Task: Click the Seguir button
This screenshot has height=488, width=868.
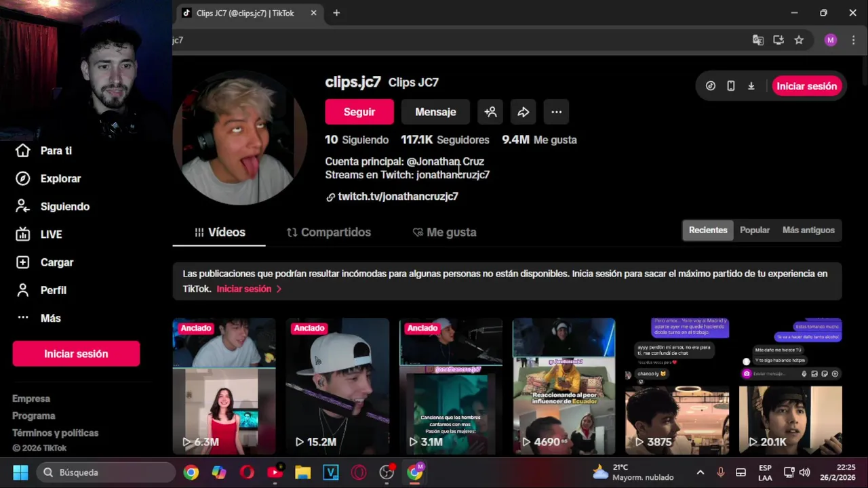Action: click(x=359, y=112)
